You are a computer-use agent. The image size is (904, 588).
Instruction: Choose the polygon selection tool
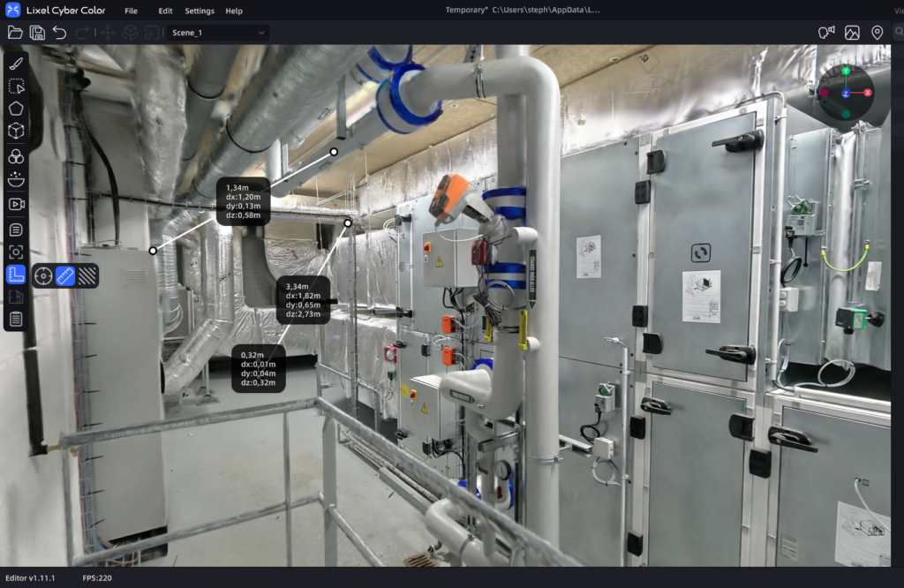(16, 109)
